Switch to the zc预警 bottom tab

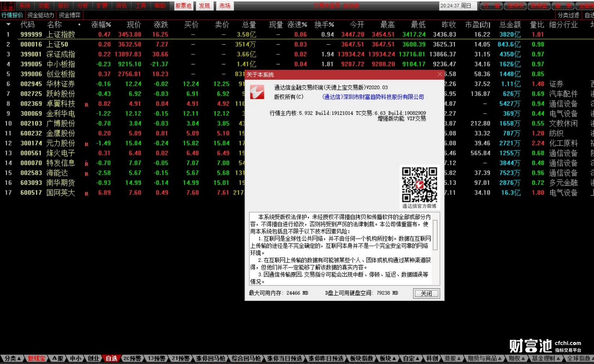(x=132, y=359)
